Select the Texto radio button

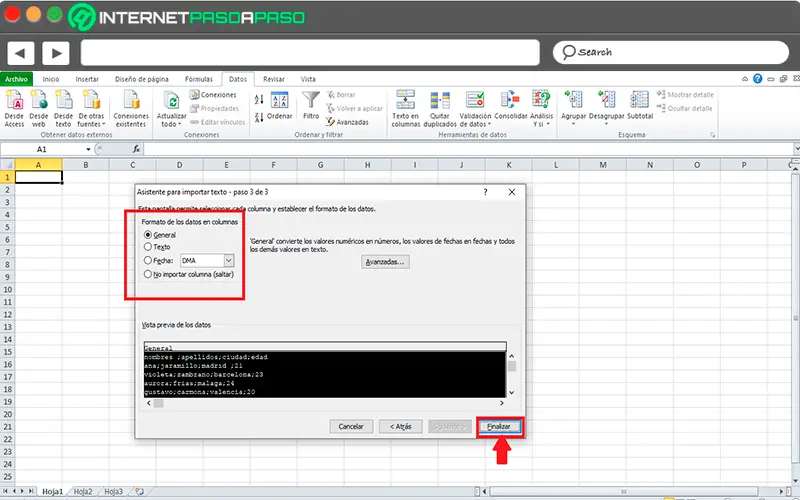point(148,247)
